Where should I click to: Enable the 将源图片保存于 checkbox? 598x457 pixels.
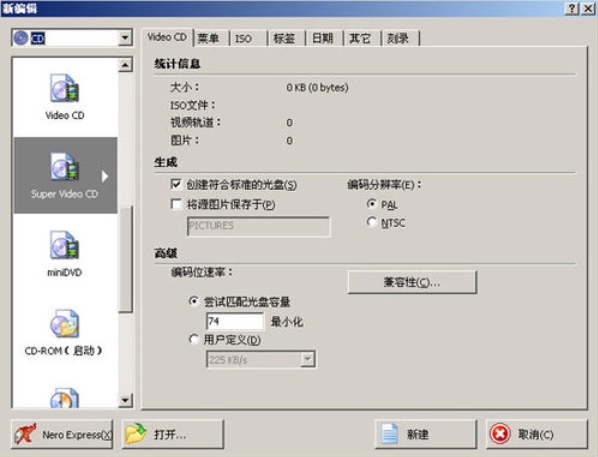pos(176,204)
